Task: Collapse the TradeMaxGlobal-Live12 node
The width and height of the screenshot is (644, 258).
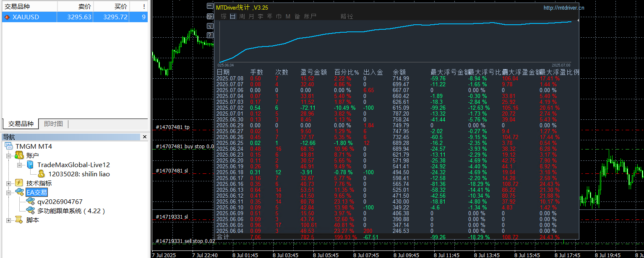Action: (x=20, y=165)
